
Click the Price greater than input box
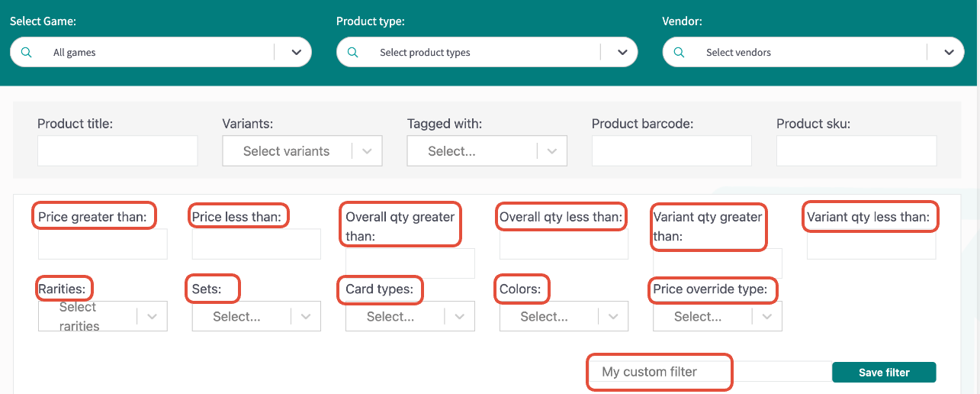tap(103, 244)
